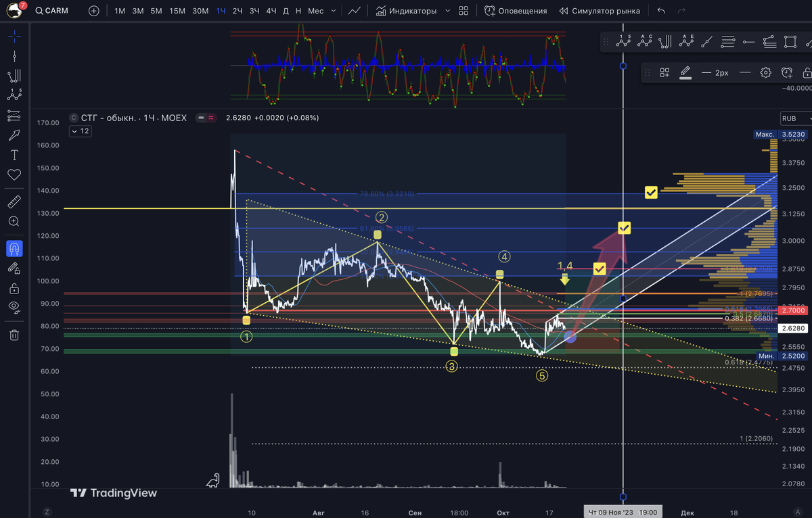The image size is (812, 518).
Task: Select the active 1Ч timeframe
Action: [221, 11]
